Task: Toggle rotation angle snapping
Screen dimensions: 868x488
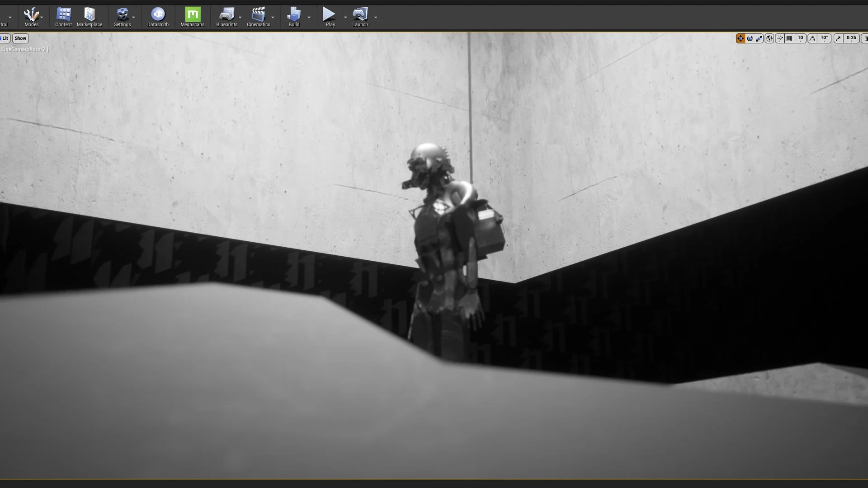Action: 812,38
